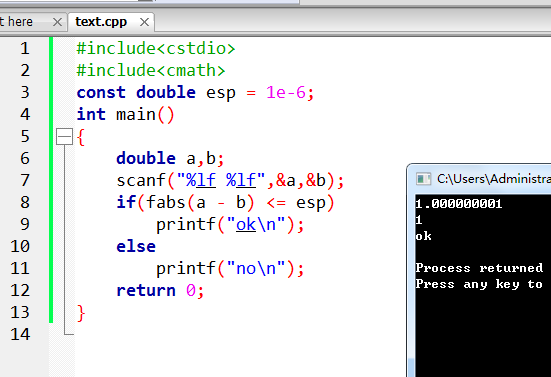Click the 'ok' output in console
551x377 pixels.
click(x=423, y=236)
